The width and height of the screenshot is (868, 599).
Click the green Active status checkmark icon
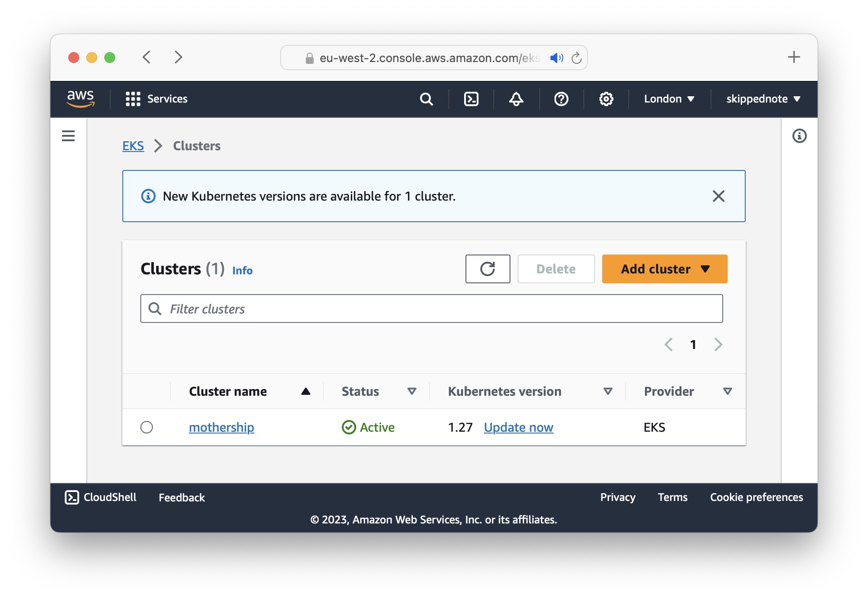349,427
